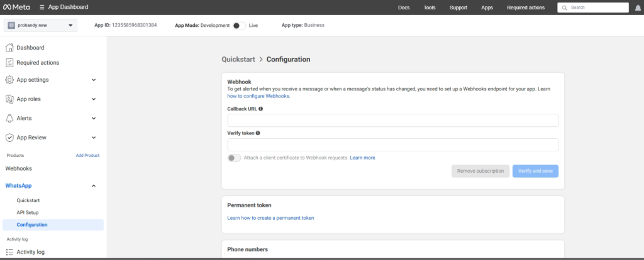
Task: Enable the attach client certificate toggle
Action: click(x=234, y=158)
